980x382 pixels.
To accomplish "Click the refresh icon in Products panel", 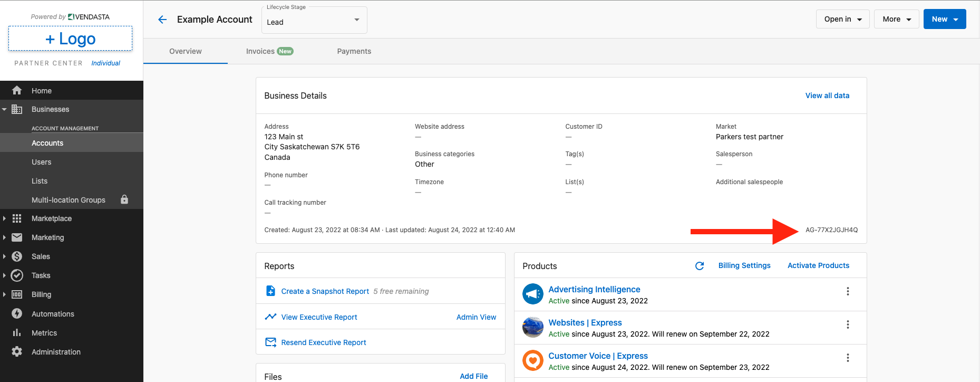I will point(700,266).
